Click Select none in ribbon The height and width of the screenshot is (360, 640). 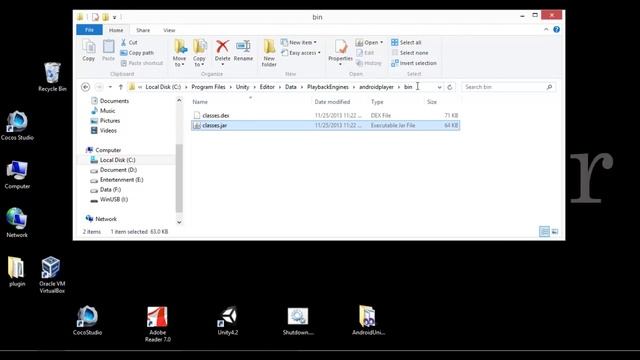[410, 53]
